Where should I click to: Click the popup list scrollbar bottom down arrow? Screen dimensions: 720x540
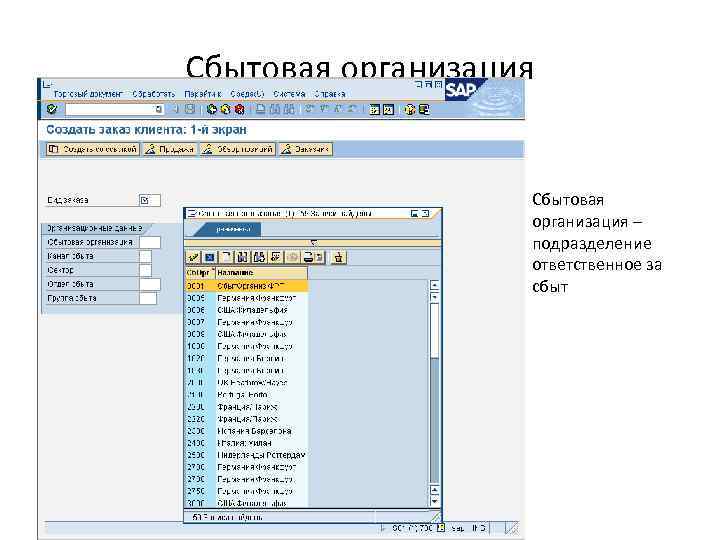click(434, 502)
